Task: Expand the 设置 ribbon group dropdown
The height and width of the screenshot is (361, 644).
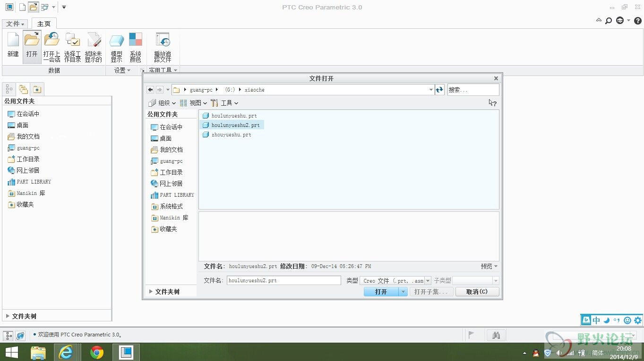Action: pos(122,70)
